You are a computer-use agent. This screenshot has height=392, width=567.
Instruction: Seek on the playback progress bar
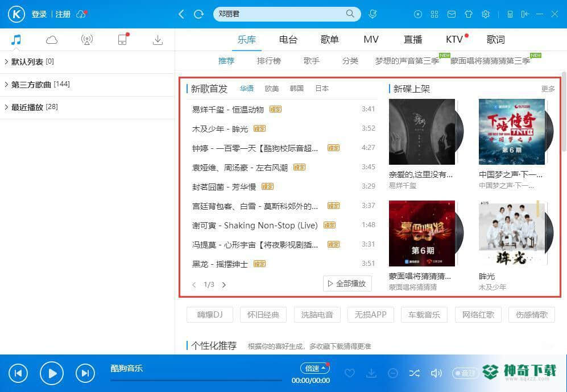(x=196, y=380)
